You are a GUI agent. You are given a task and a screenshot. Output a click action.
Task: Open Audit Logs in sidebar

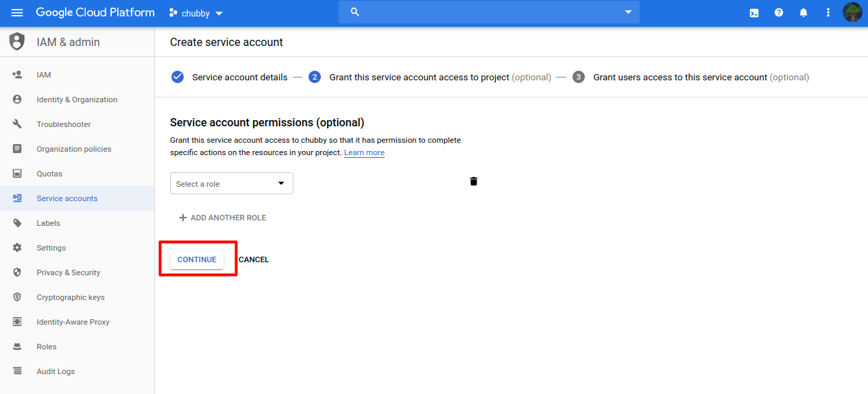77,371
